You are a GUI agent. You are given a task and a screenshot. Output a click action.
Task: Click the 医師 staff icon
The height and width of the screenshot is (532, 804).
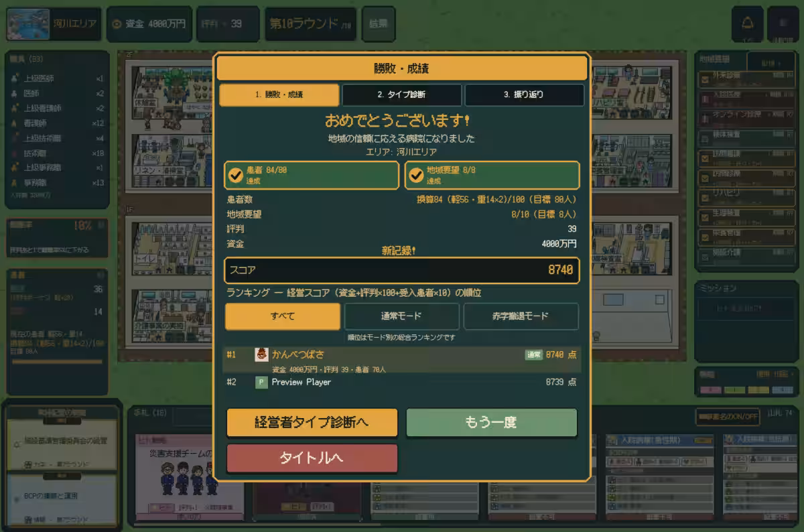(x=14, y=93)
